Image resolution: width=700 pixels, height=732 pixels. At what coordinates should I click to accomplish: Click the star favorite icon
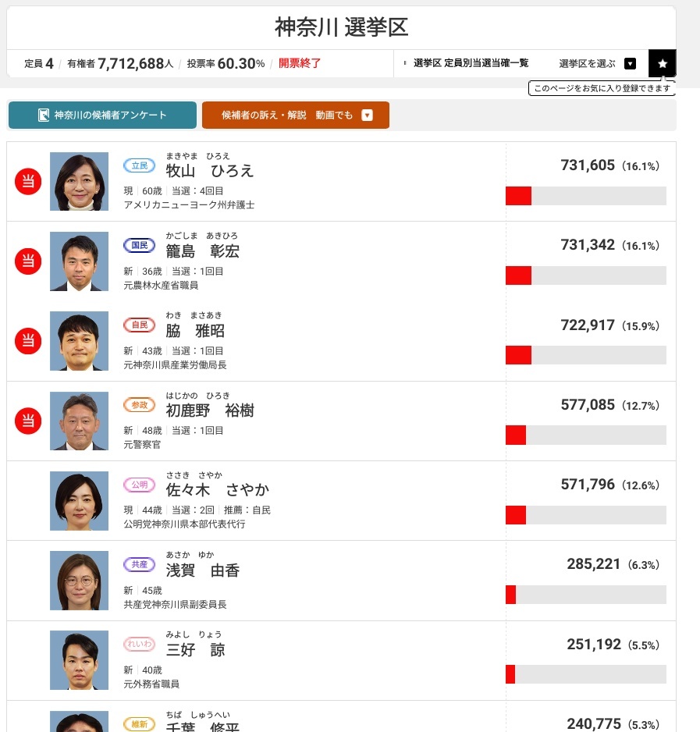click(663, 63)
